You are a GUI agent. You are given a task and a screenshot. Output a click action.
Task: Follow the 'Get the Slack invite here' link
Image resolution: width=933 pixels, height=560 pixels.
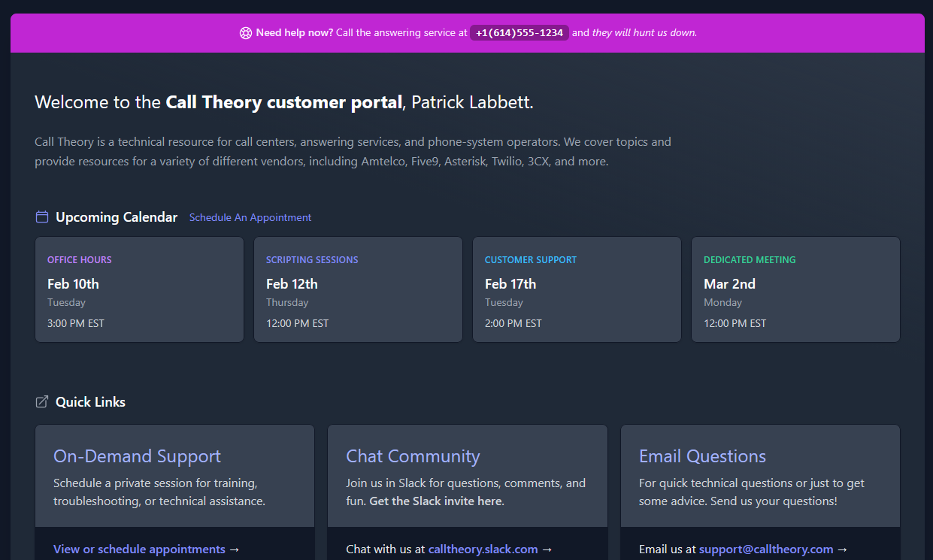coord(436,501)
